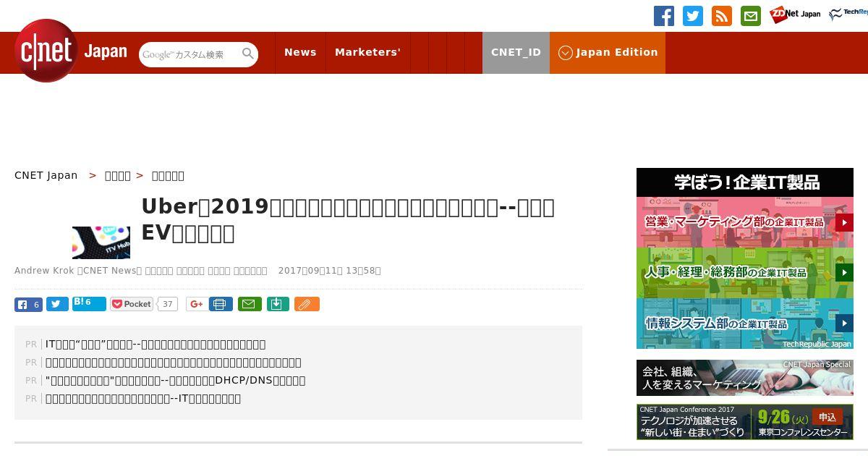View the Pocket count 37 bubble

point(168,304)
